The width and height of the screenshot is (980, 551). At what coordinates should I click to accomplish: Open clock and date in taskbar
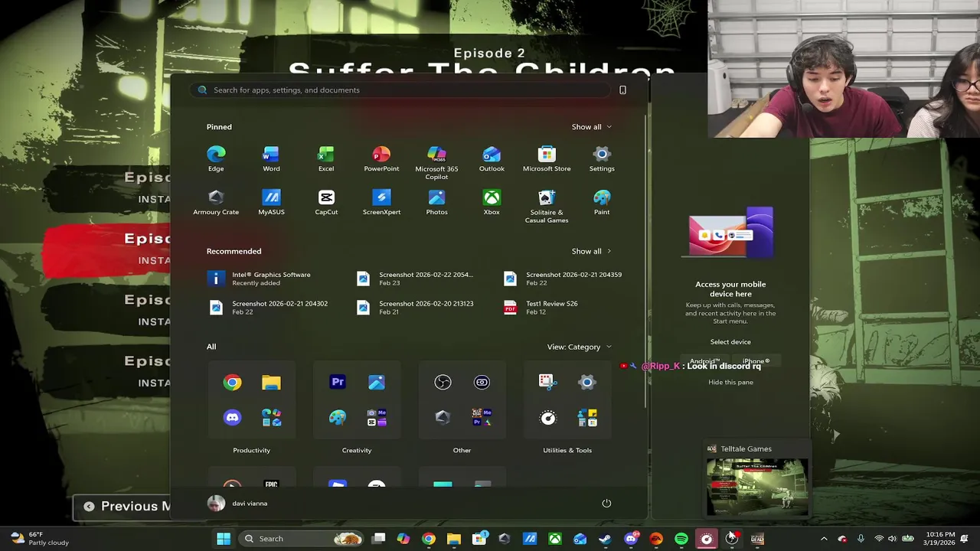(939, 539)
